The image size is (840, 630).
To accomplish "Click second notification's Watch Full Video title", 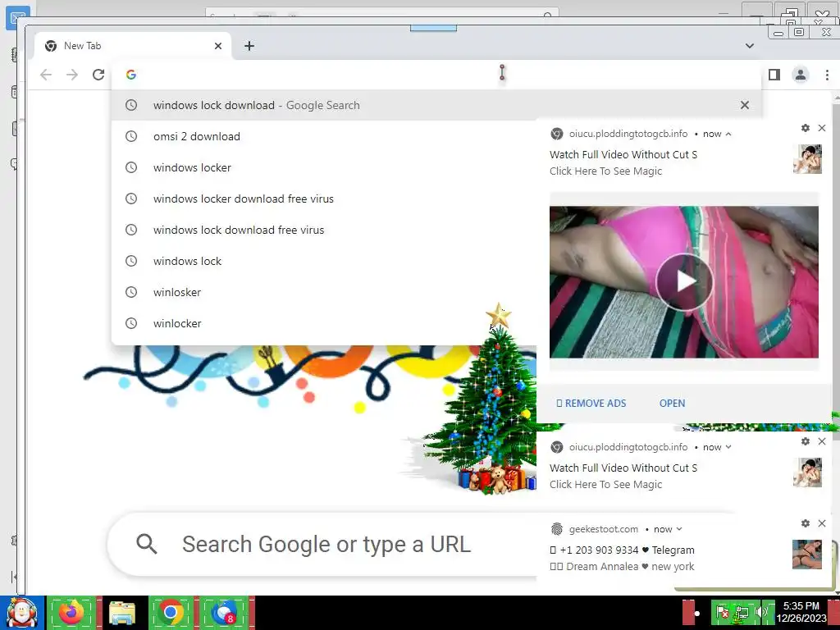I will coord(623,468).
